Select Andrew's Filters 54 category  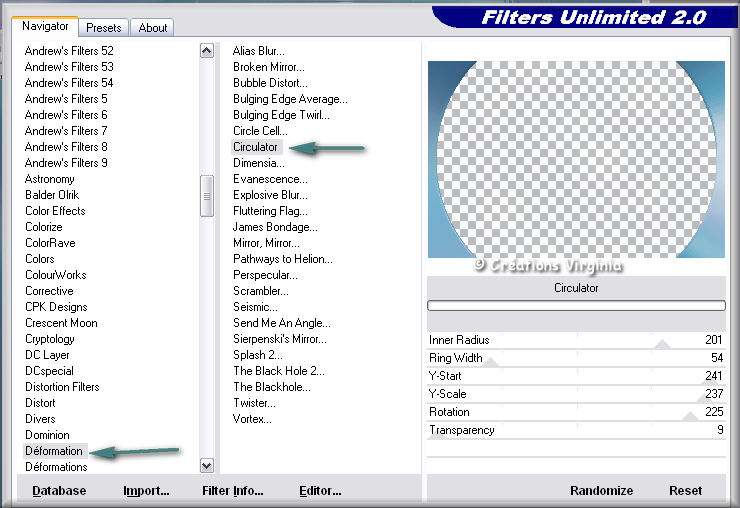(x=69, y=83)
